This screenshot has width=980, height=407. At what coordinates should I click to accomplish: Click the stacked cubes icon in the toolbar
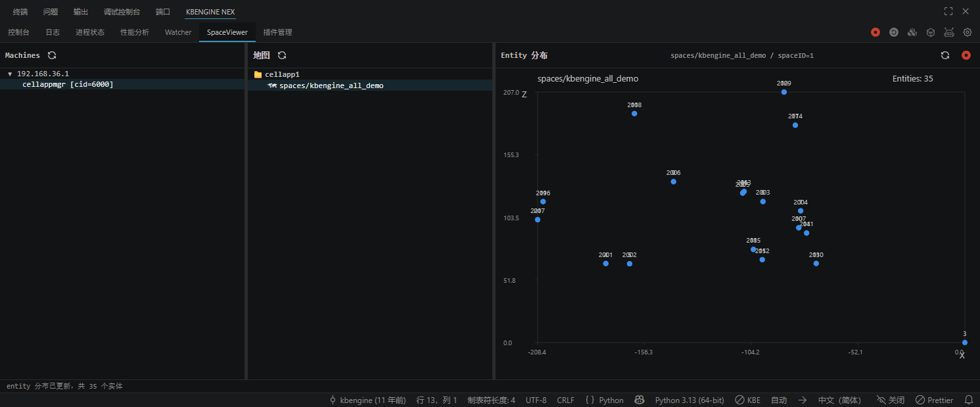click(x=912, y=32)
